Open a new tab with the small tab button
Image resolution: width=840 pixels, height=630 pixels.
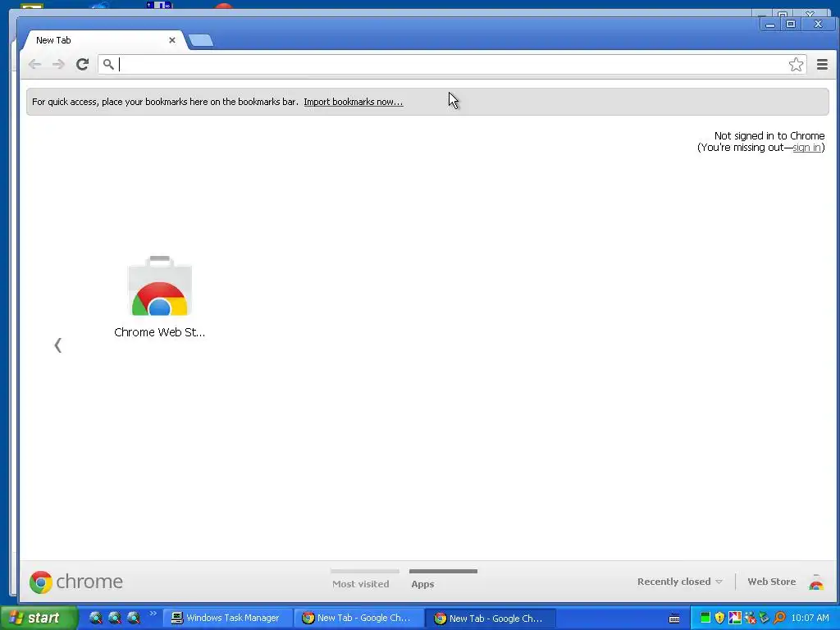point(201,40)
